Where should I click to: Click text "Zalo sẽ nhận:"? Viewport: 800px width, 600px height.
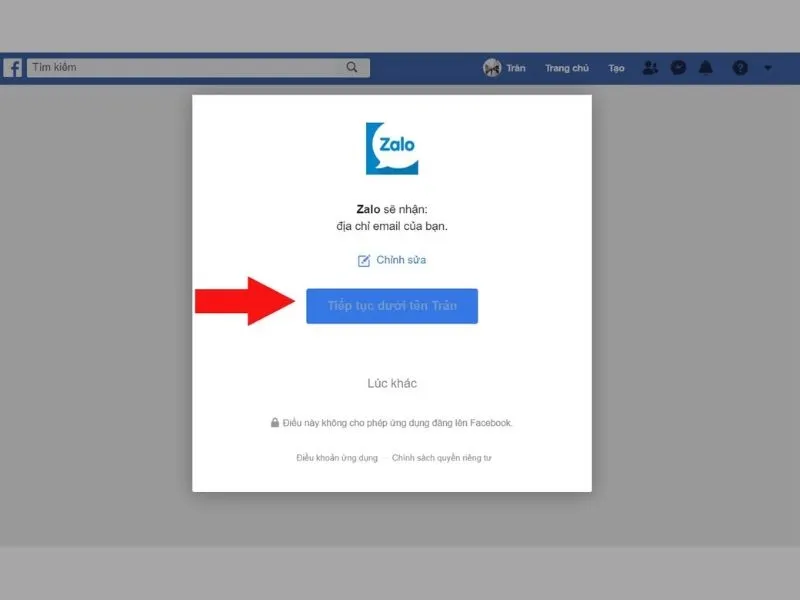coord(392,209)
